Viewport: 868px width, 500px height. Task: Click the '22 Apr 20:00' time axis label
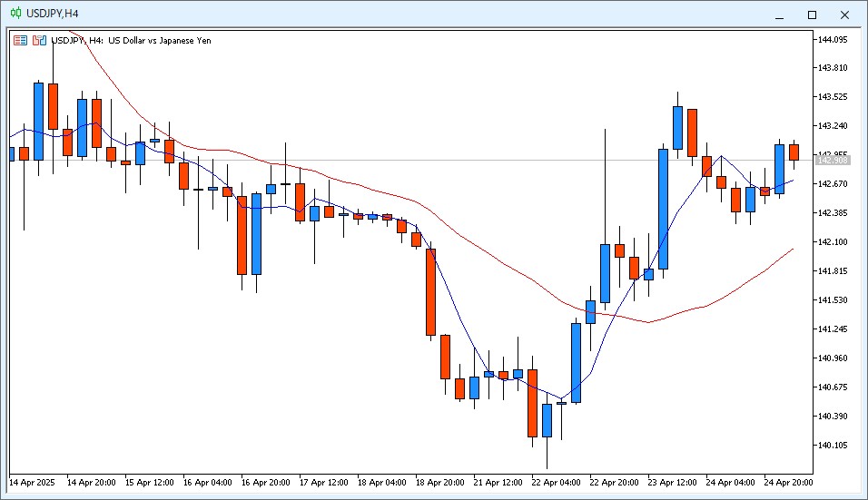coord(614,482)
